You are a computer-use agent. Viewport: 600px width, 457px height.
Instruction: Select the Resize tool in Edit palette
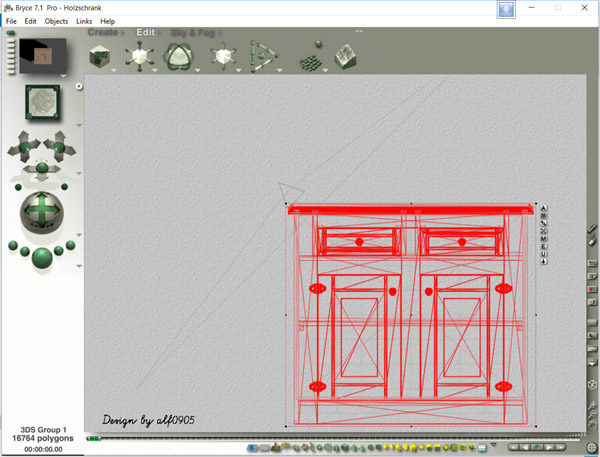(140, 57)
